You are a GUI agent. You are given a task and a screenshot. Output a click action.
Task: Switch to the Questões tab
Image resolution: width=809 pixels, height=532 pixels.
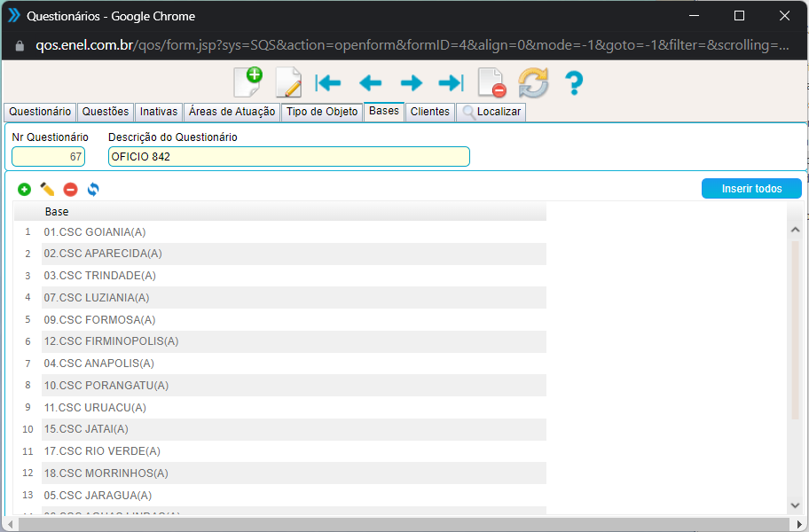pos(105,112)
